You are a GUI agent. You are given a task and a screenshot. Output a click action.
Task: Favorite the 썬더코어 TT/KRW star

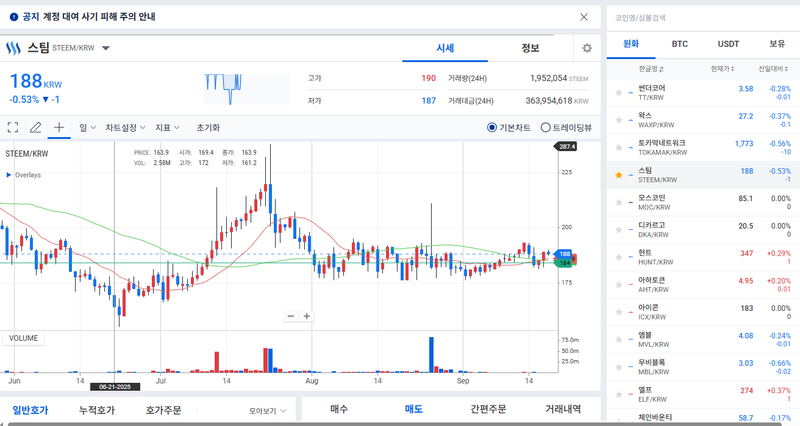pos(618,93)
